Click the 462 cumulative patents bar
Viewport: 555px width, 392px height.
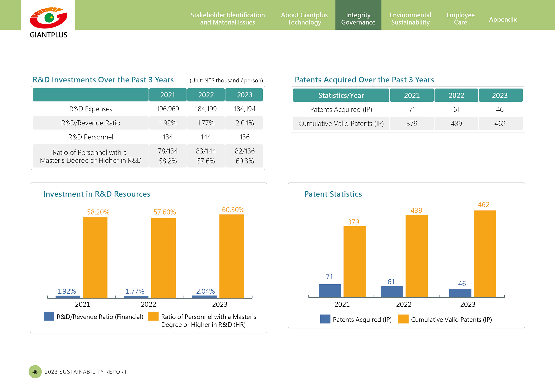point(485,254)
